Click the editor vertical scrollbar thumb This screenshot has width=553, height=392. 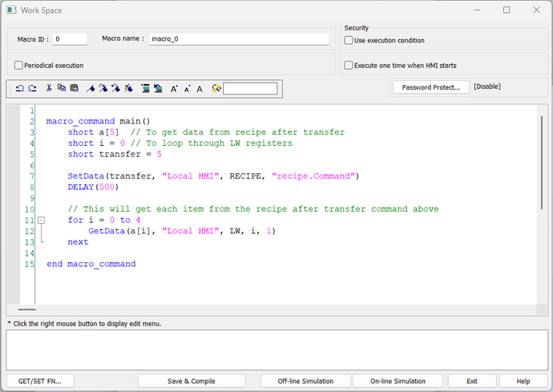(x=542, y=162)
